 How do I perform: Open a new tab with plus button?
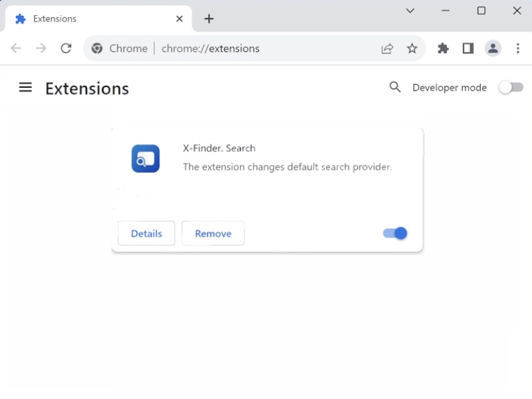click(209, 19)
